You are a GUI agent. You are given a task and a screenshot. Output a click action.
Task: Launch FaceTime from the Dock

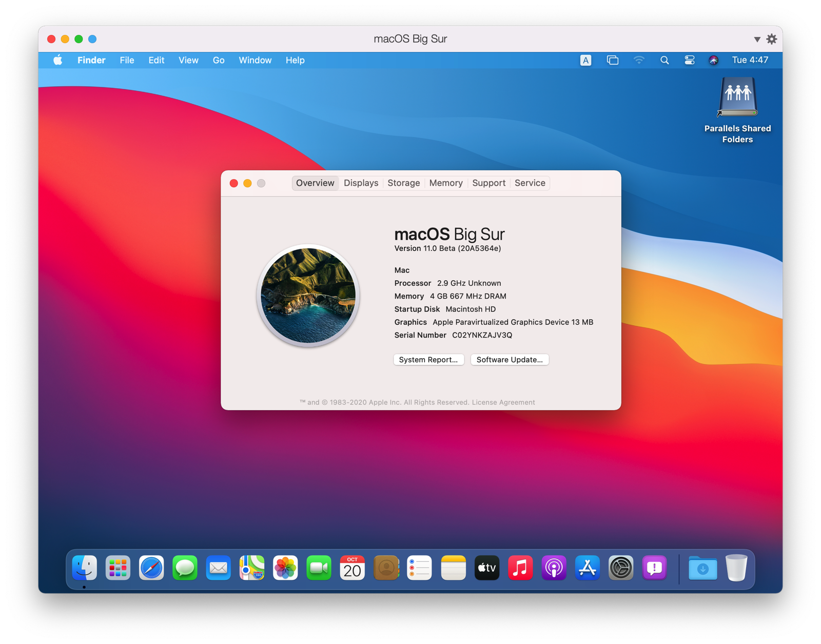click(319, 568)
